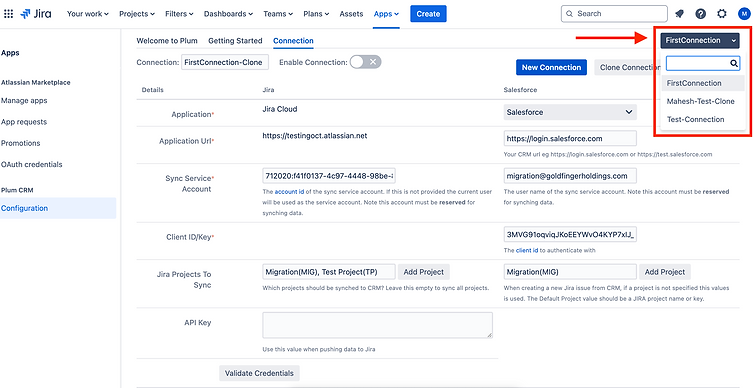Click the top Search box

click(614, 14)
